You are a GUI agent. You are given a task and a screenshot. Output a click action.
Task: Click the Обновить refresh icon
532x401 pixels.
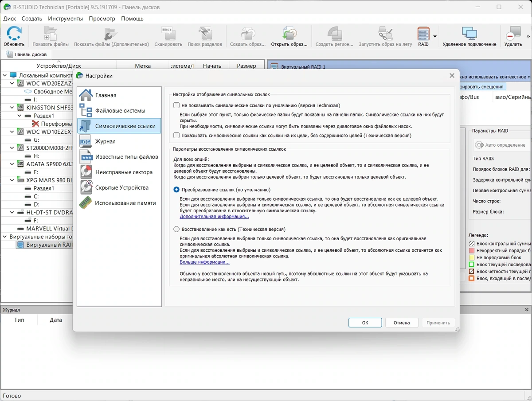pyautogui.click(x=14, y=34)
